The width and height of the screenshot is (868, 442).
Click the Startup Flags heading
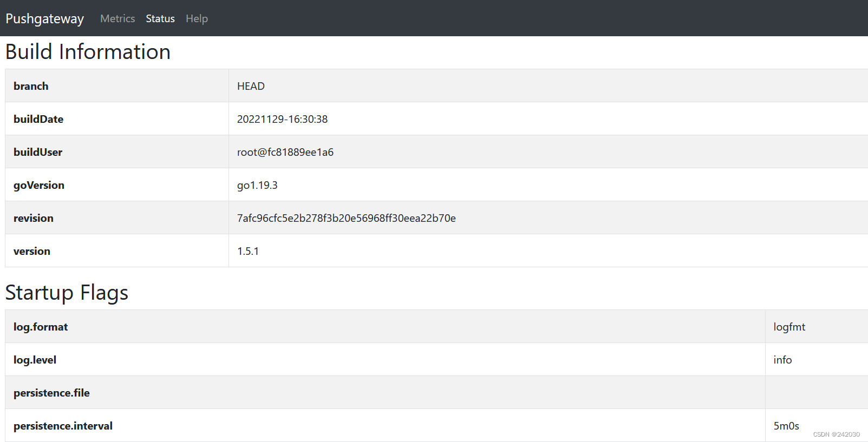click(x=67, y=293)
